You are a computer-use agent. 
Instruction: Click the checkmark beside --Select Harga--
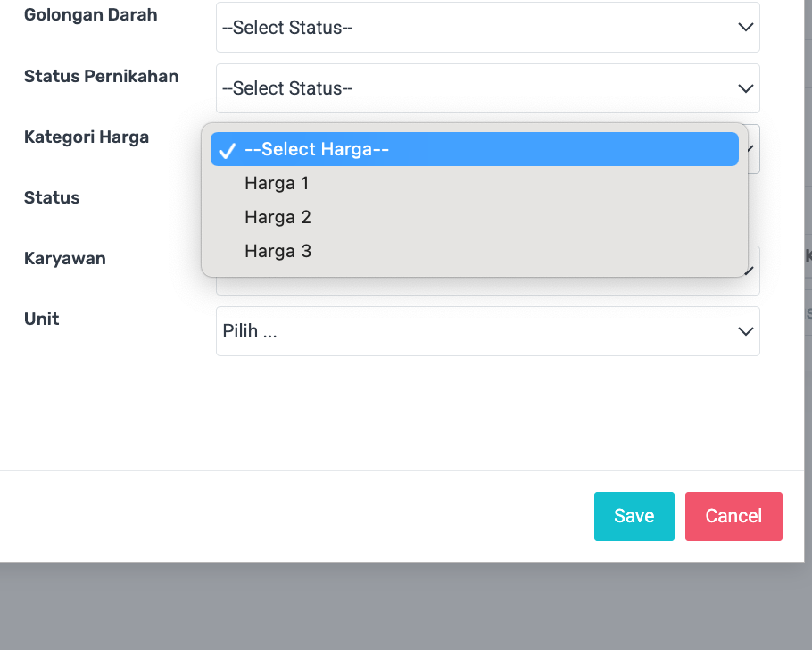pyautogui.click(x=227, y=150)
